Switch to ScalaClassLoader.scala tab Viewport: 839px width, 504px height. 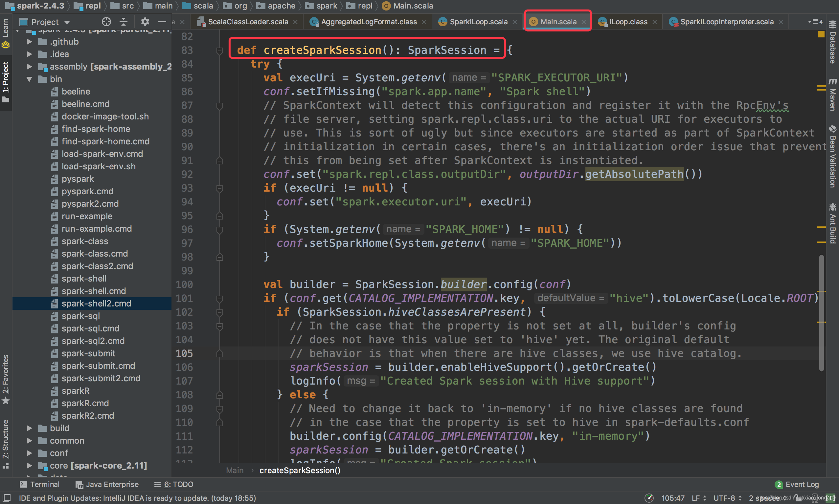tap(247, 22)
